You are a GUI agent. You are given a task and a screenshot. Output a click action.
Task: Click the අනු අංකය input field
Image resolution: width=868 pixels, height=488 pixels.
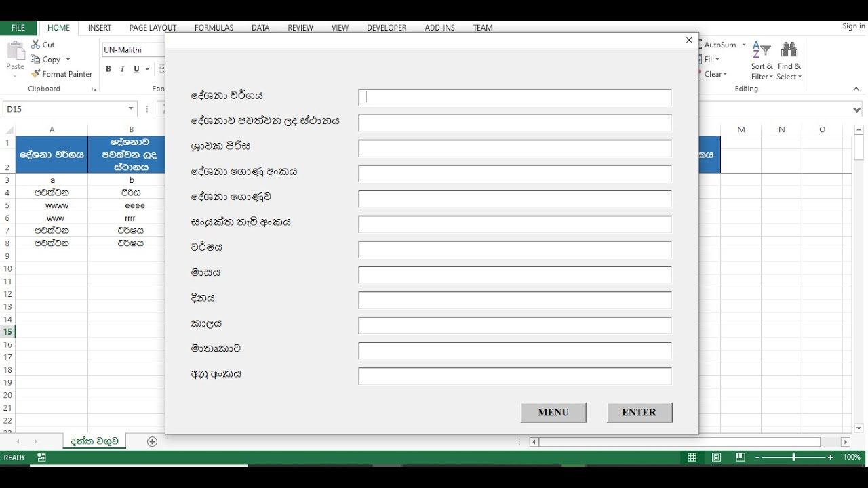[x=515, y=376]
